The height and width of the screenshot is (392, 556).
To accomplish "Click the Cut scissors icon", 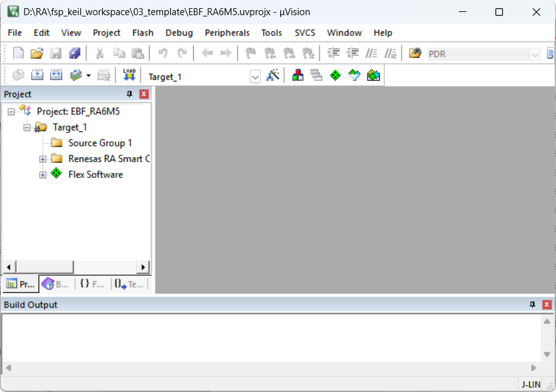I will tap(100, 53).
